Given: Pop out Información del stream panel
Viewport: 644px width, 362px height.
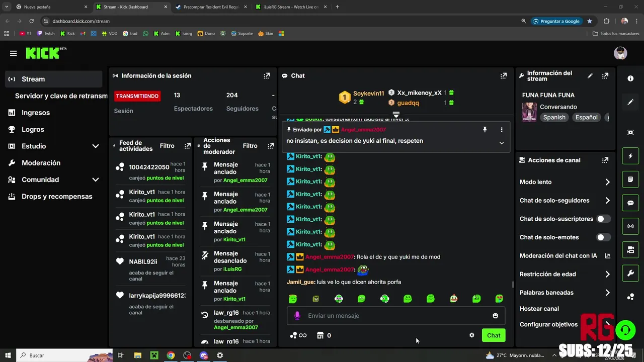Looking at the screenshot, I should (x=605, y=76).
